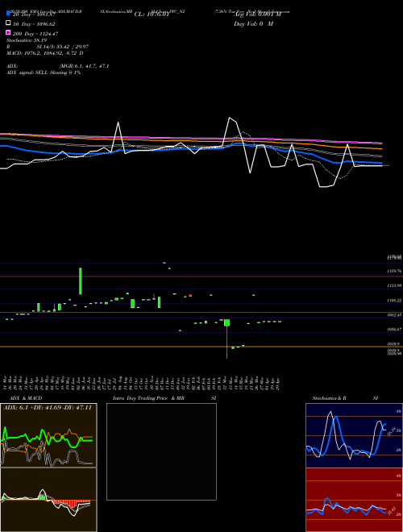The width and height of the screenshot is (403, 532).
Task: Click the rotated 58.19 stochastic value label
Action: point(391,431)
